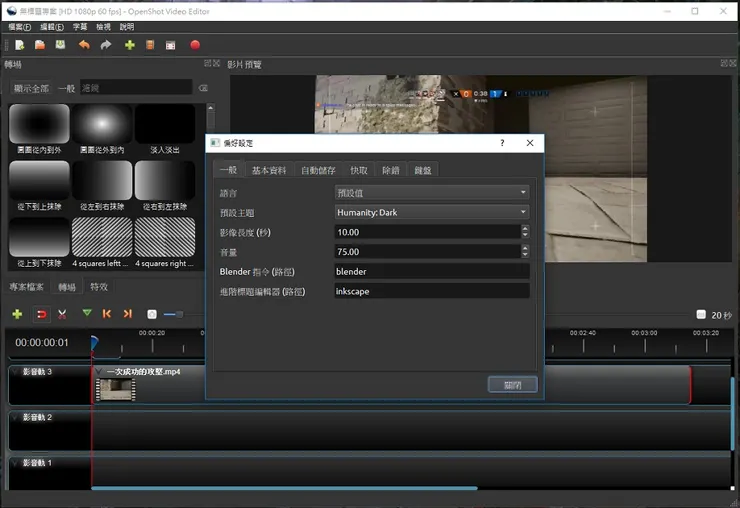Screen dimensions: 740x508
Task: Select the 一般 preferences tab
Action: (228, 169)
